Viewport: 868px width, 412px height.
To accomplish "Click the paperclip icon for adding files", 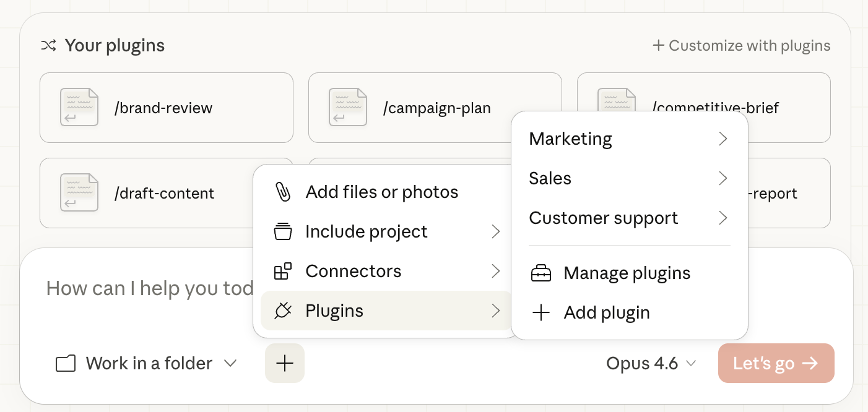I will tap(283, 192).
